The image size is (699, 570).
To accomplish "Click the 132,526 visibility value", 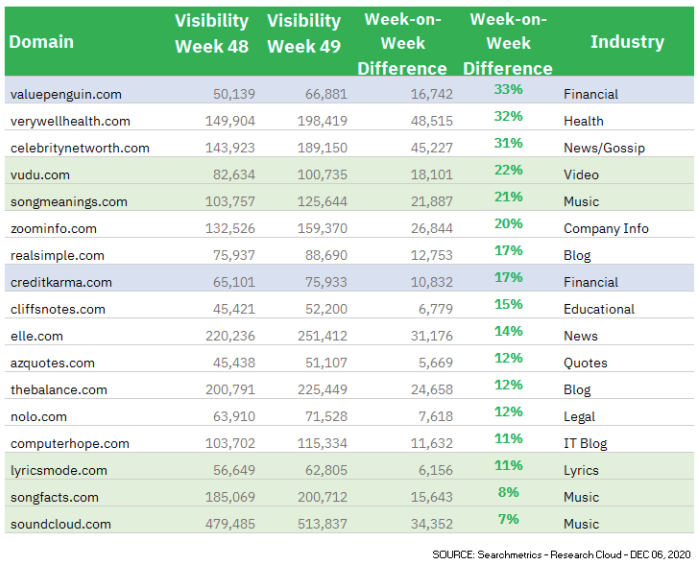I will point(230,228).
